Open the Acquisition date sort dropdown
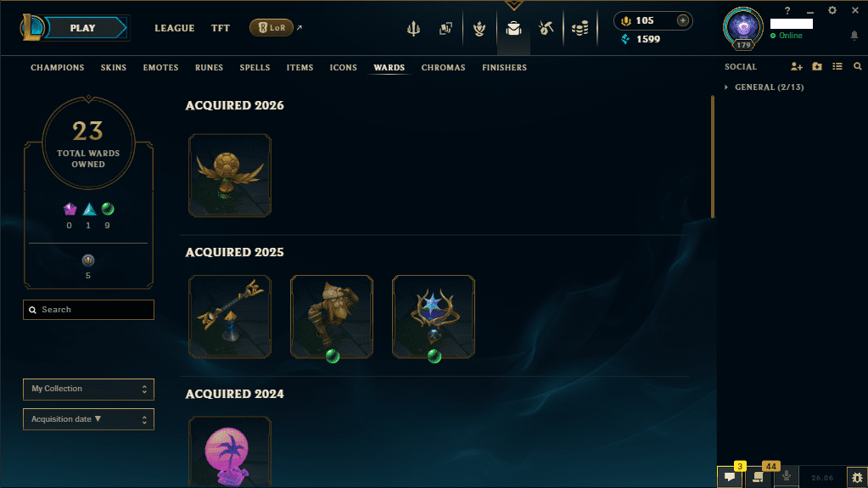Viewport: 868px width, 488px height. click(88, 419)
